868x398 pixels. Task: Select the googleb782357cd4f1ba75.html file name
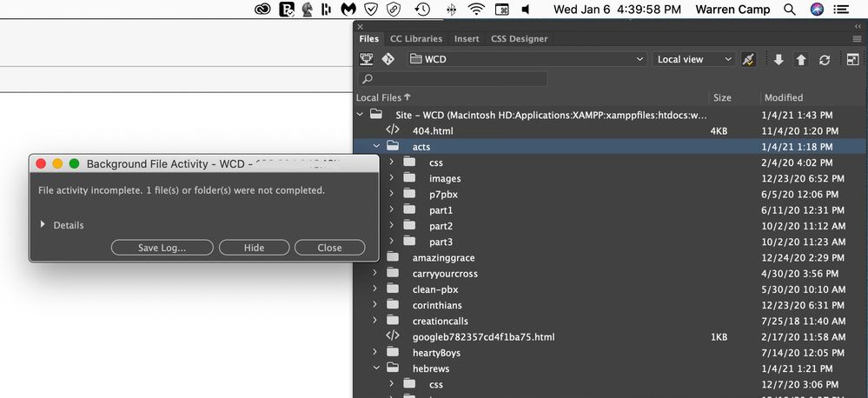tap(483, 336)
